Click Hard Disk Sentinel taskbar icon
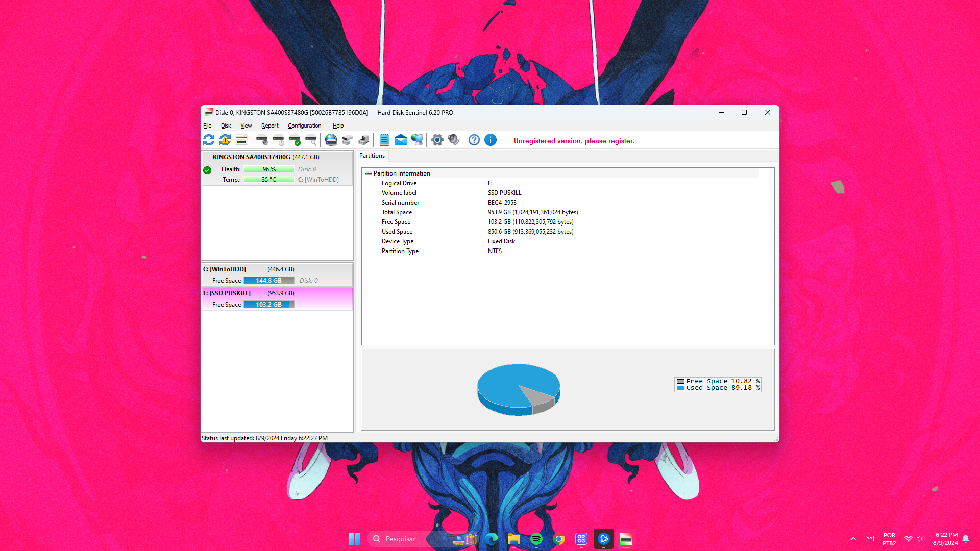This screenshot has width=980, height=551. (626, 539)
